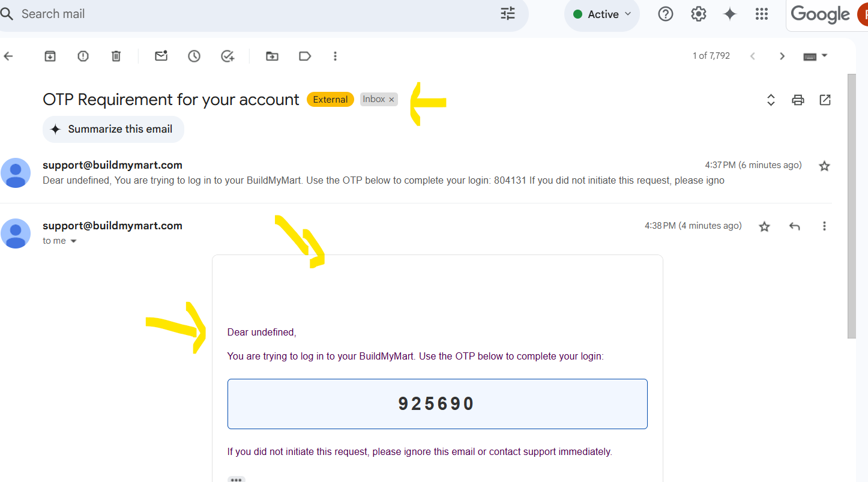The height and width of the screenshot is (482, 868).
Task: Snooze this email with clock icon
Action: [x=194, y=56]
